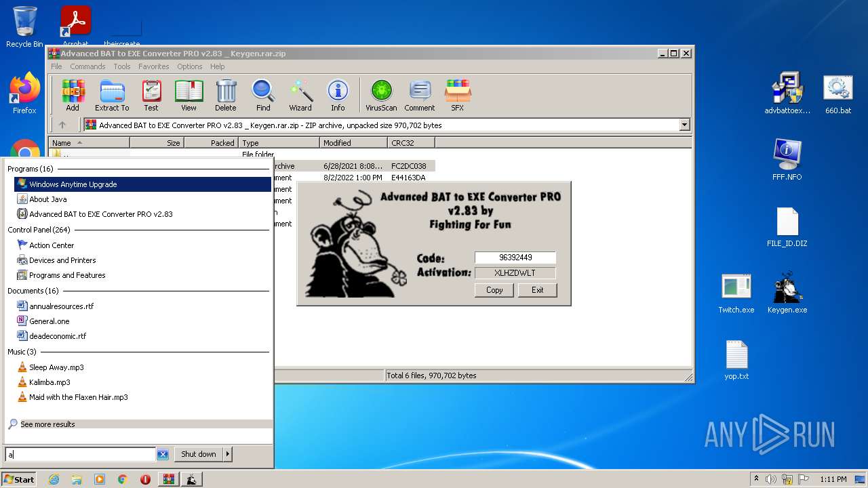Image resolution: width=868 pixels, height=488 pixels.
Task: Select the Firefox desktop shortcut
Action: tap(24, 94)
